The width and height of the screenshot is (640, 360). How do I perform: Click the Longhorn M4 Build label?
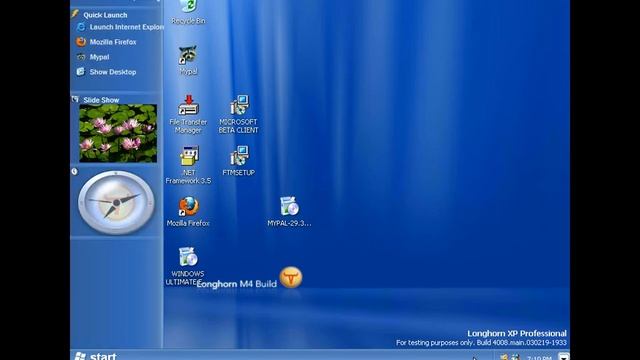237,284
